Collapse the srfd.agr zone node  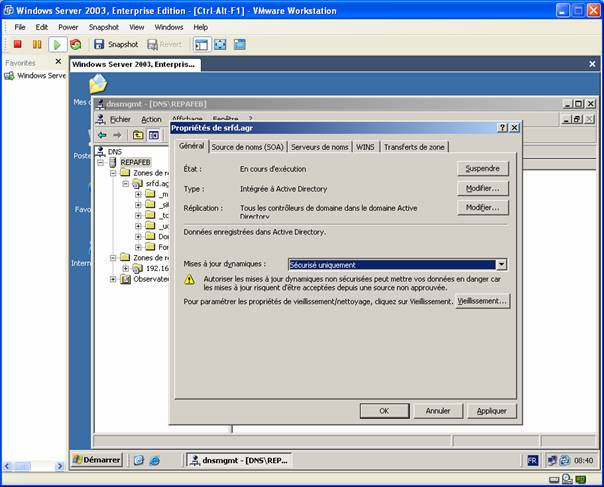[126, 184]
